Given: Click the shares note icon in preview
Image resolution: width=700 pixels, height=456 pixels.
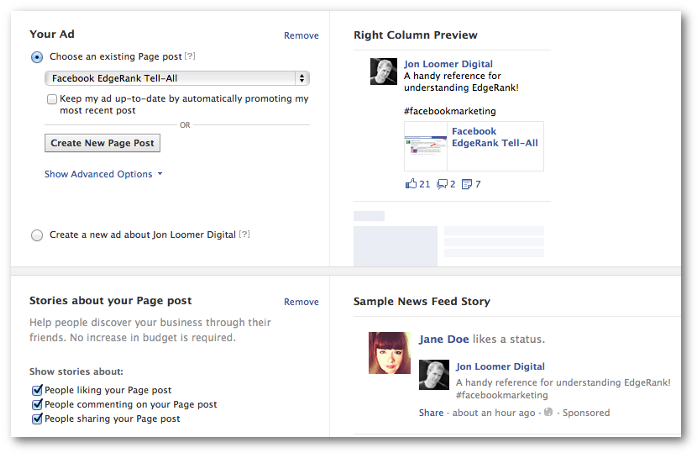Looking at the screenshot, I should pos(467,184).
